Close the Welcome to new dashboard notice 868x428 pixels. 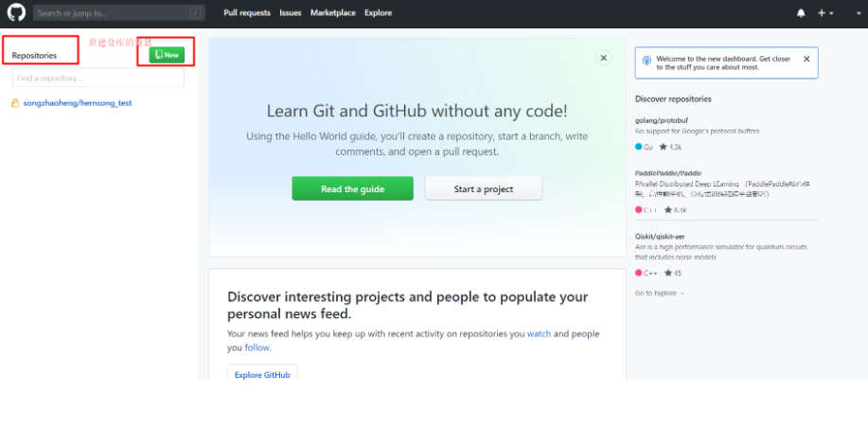point(806,59)
